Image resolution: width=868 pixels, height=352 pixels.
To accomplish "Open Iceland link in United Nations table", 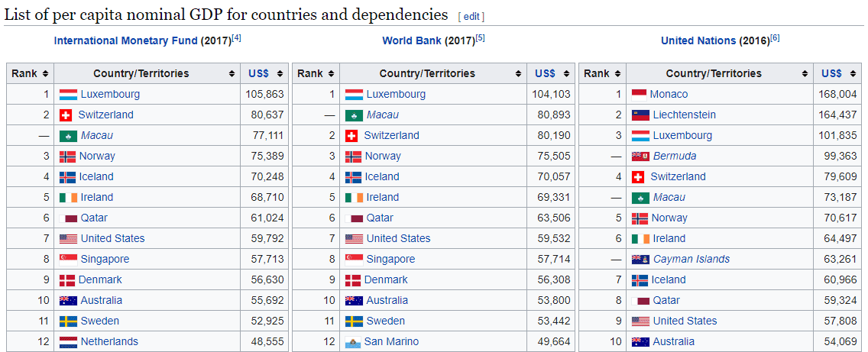I will pyautogui.click(x=669, y=280).
